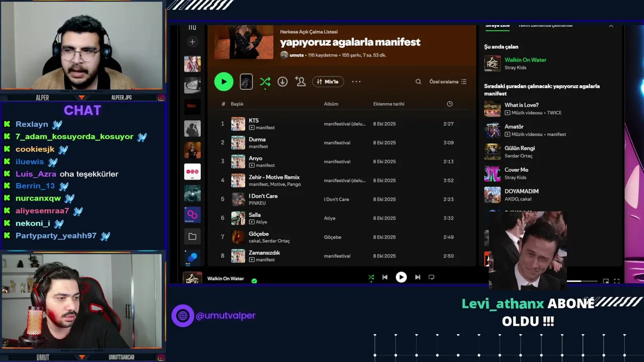Open the folder icon in the sidebar
644x362 pixels.
point(192,236)
